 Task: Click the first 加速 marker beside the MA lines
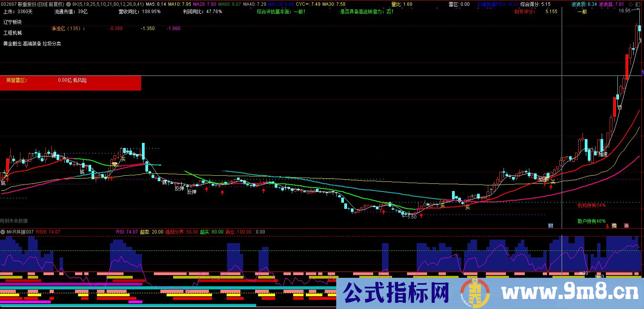click(x=543, y=180)
